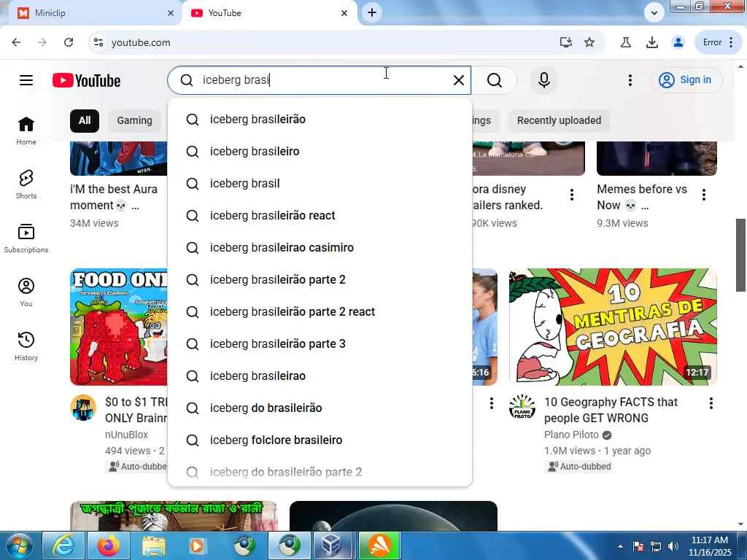The height and width of the screenshot is (560, 747).
Task: Open options for the 5:16 video
Action: [491, 403]
